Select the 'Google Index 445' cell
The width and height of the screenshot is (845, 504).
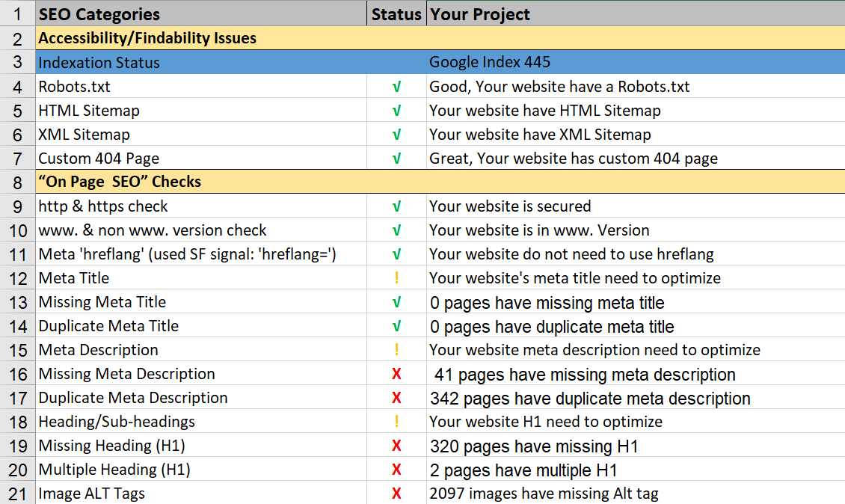click(489, 63)
